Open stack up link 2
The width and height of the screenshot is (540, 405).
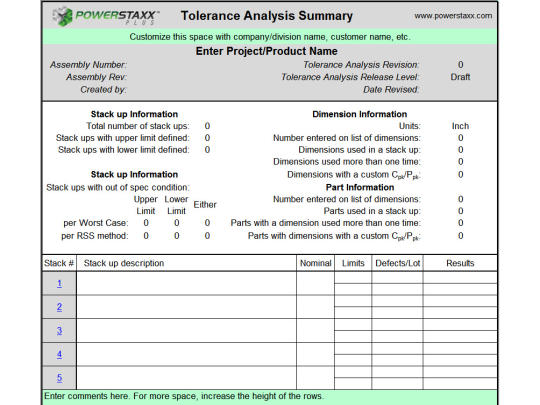59,307
